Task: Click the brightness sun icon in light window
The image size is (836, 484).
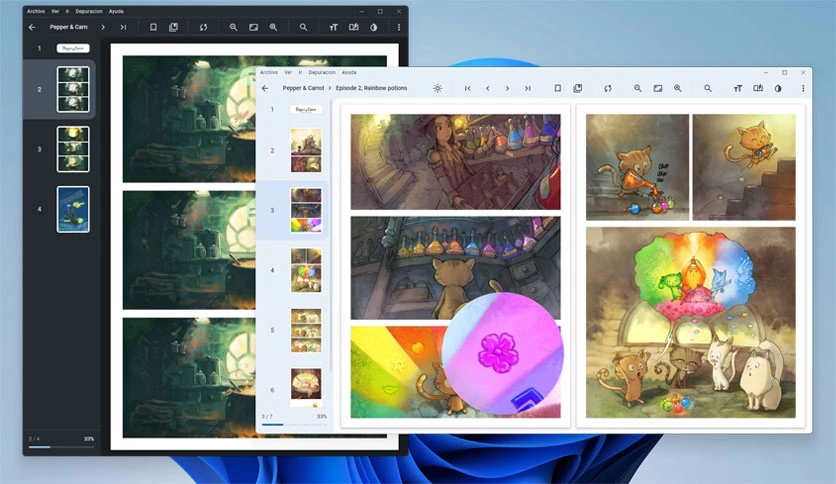Action: tap(437, 88)
